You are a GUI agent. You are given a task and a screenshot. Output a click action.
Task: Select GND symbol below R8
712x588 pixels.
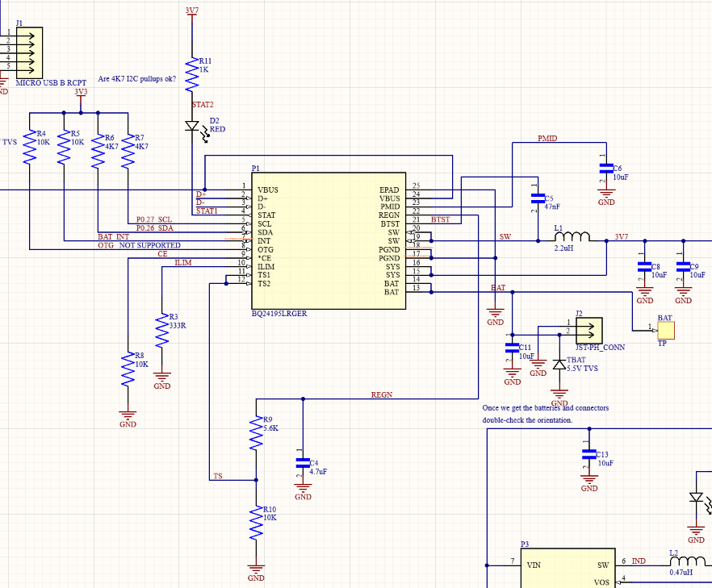128,418
